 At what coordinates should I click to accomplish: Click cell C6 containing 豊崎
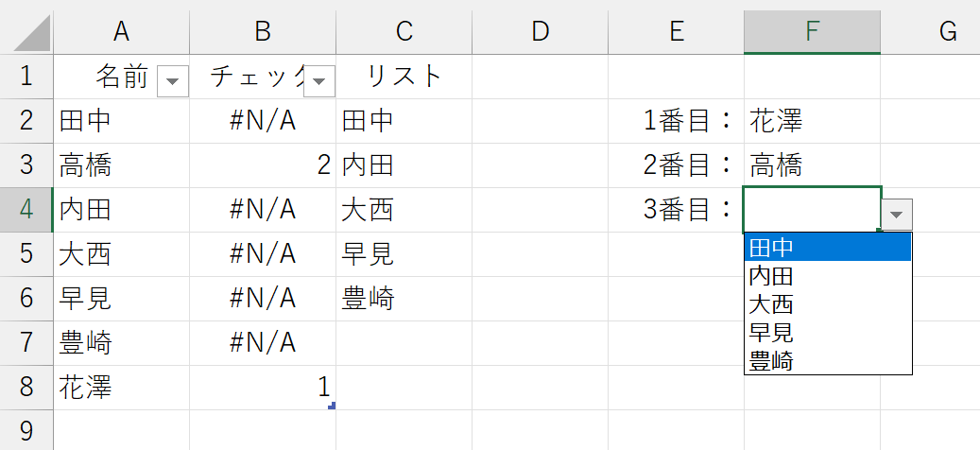[x=404, y=299]
